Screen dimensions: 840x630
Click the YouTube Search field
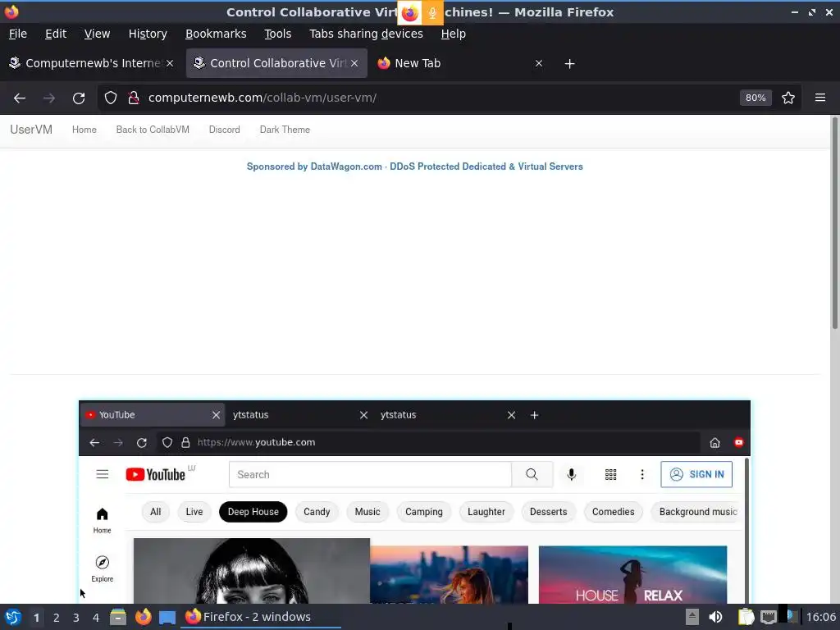tap(370, 475)
